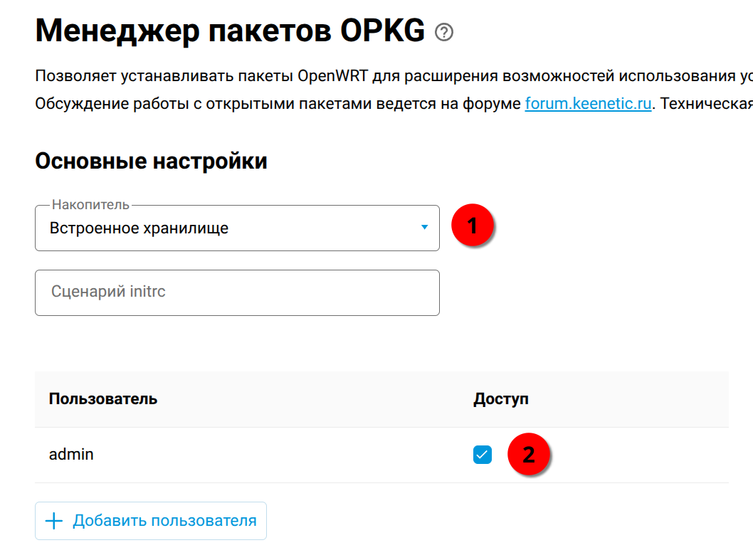753x560 pixels.
Task: Click the red annotation marker number 2
Action: point(528,455)
